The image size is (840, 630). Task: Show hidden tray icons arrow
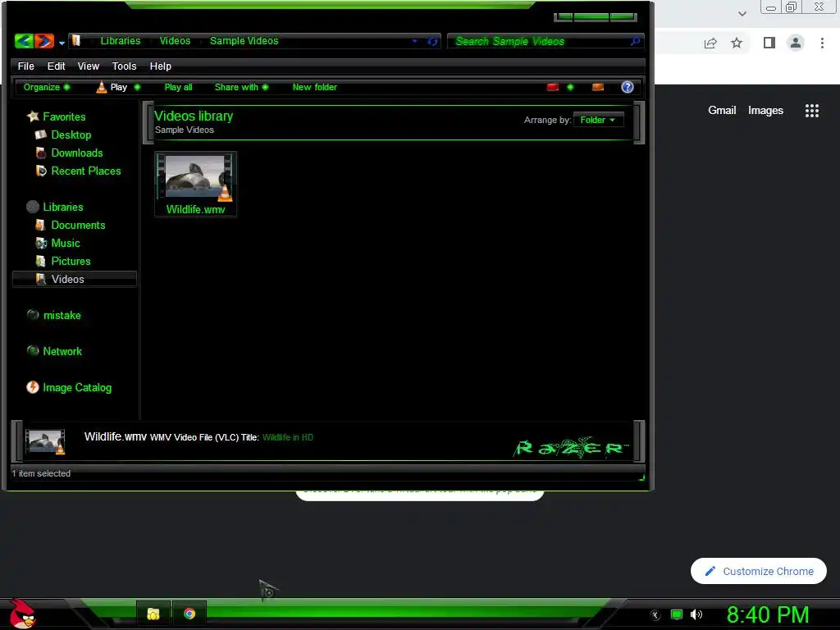point(655,615)
